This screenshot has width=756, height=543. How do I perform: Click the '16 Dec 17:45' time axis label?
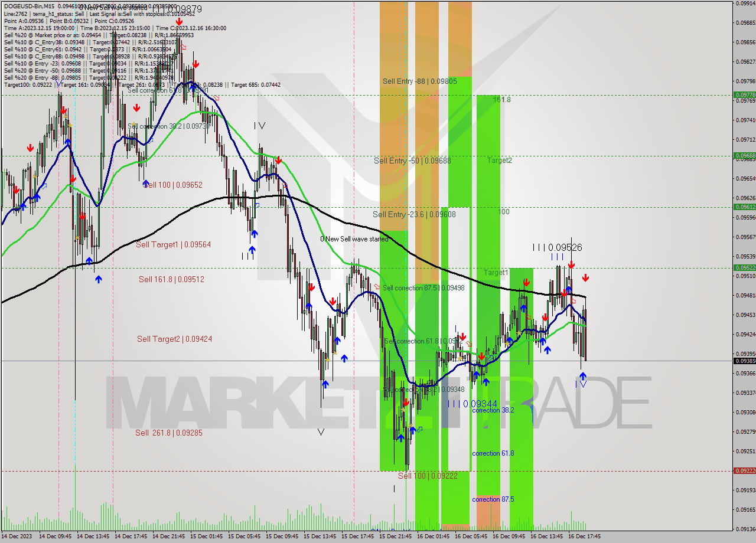click(584, 537)
